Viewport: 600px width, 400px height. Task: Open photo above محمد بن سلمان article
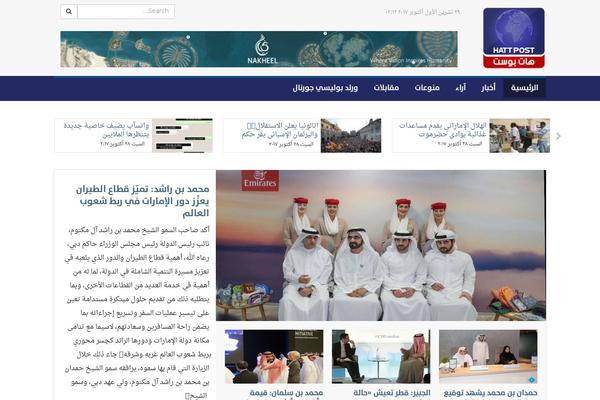click(x=274, y=356)
